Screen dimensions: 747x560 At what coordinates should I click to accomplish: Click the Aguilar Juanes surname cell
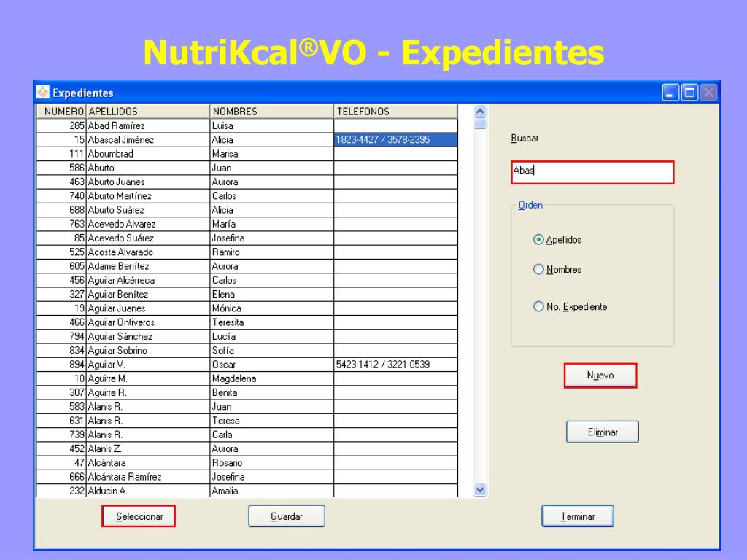coord(148,308)
